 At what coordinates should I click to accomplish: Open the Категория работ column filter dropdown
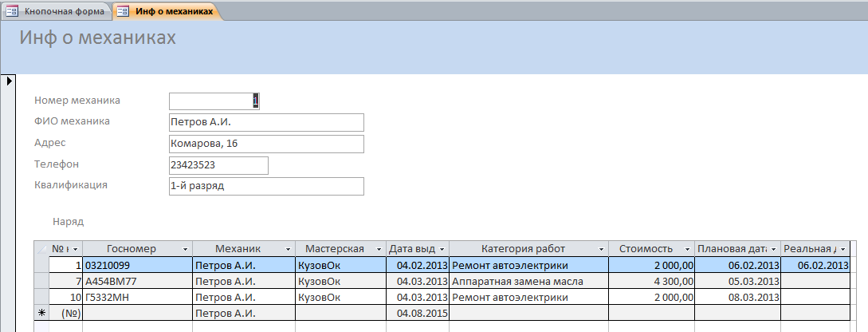(601, 250)
